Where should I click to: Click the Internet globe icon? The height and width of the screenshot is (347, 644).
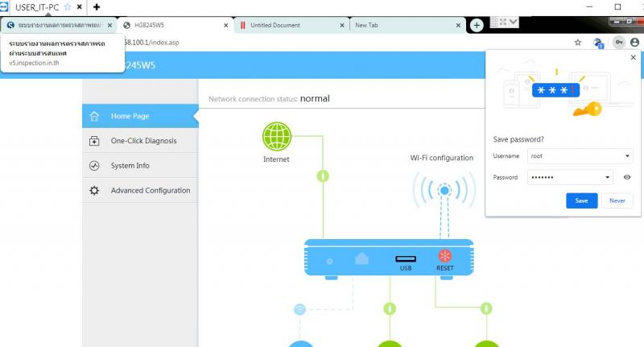click(x=277, y=136)
